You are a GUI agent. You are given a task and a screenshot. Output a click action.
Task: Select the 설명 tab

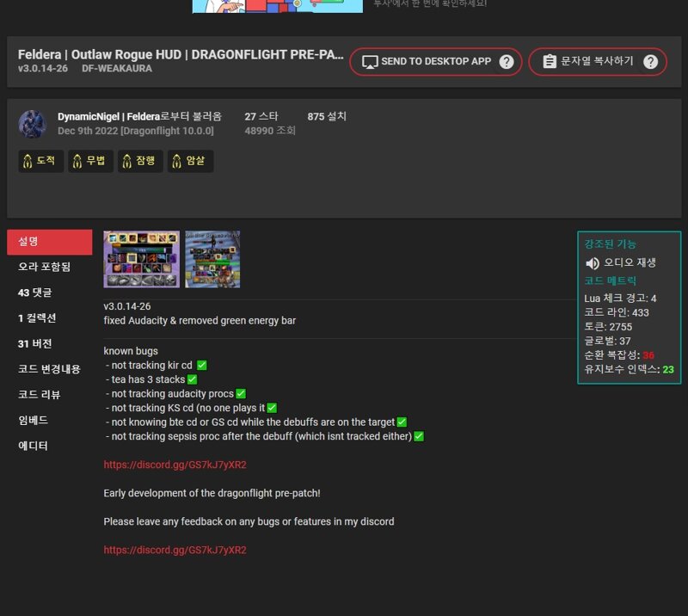pyautogui.click(x=50, y=242)
